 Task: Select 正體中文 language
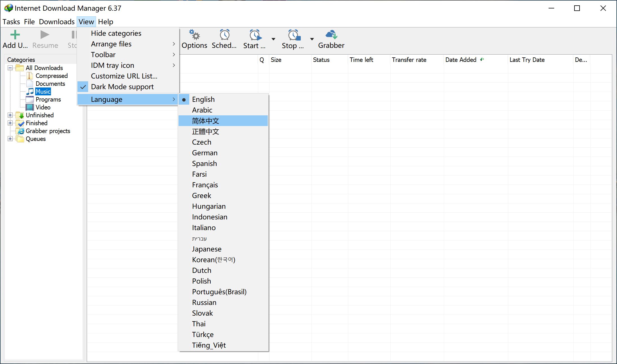(x=223, y=131)
